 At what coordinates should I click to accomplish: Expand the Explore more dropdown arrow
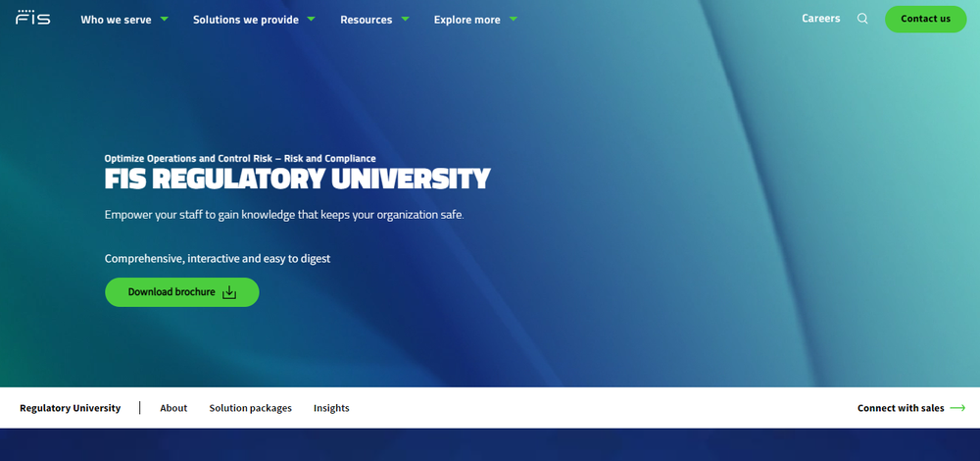[x=514, y=20]
